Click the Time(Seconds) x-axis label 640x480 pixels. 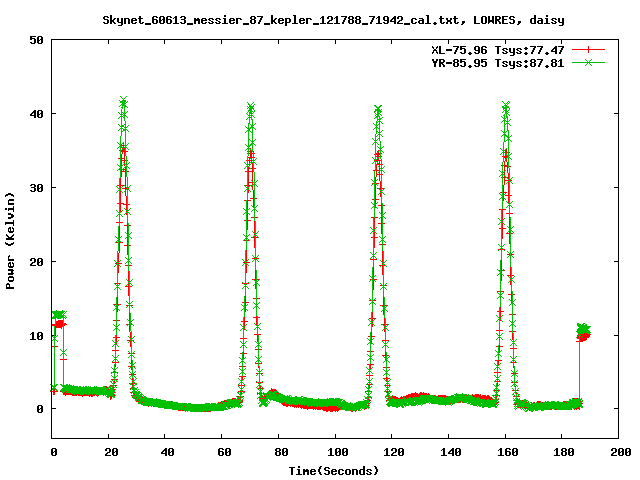click(x=334, y=471)
